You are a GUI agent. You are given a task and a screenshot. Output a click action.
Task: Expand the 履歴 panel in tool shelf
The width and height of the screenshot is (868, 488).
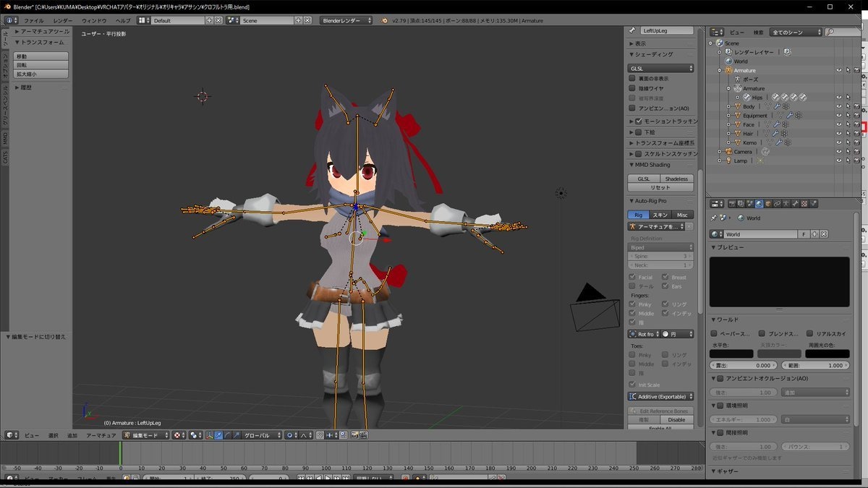[x=23, y=87]
